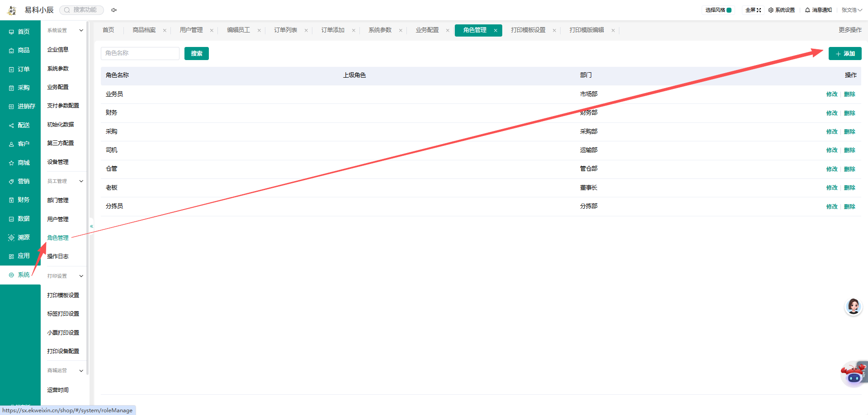Open 更多操作 more actions
Image resolution: width=868 pixels, height=415 pixels.
850,30
